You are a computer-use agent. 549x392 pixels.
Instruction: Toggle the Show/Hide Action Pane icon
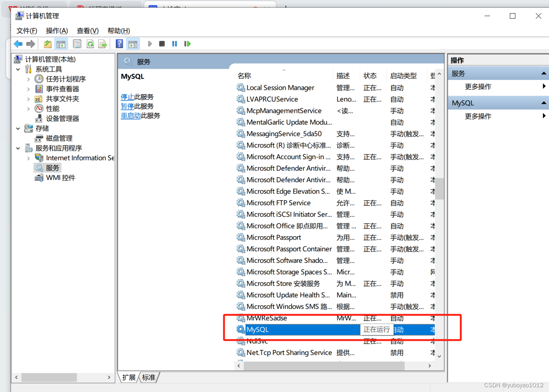point(133,44)
